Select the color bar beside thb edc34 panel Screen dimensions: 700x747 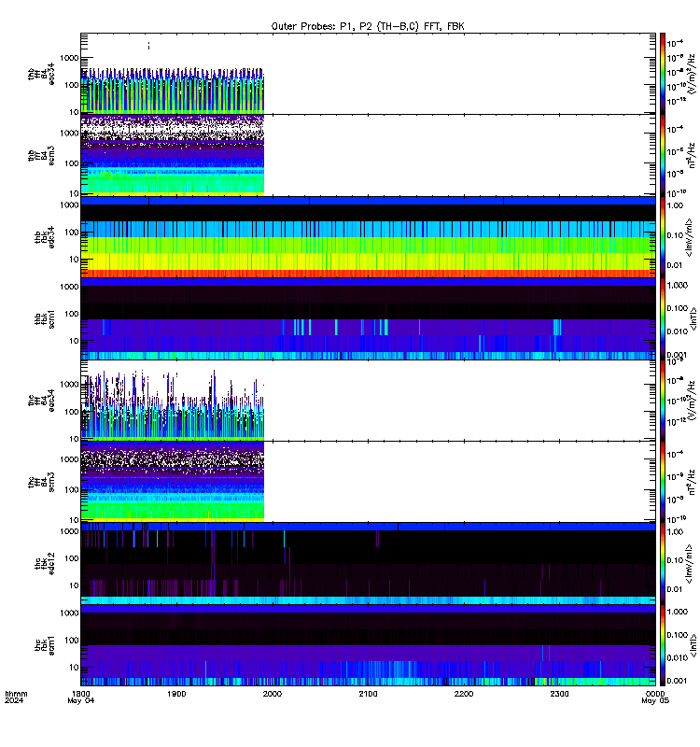pos(663,237)
